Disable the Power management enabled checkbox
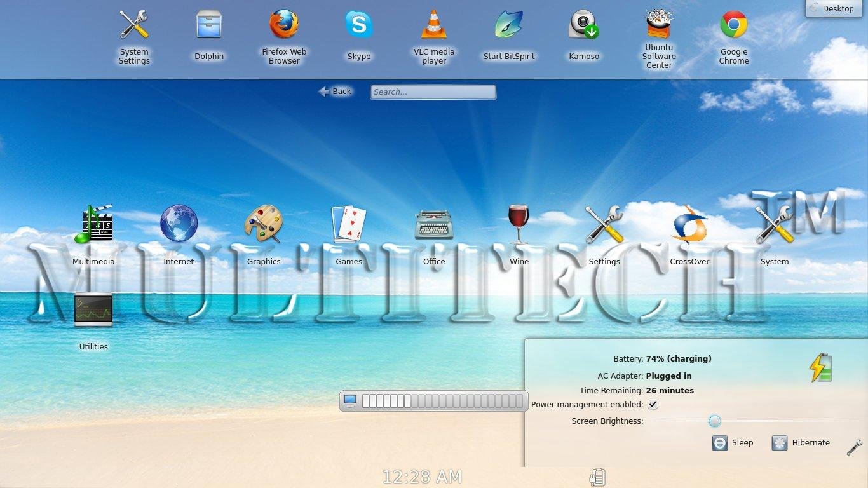Image resolution: width=868 pixels, height=488 pixels. 653,404
